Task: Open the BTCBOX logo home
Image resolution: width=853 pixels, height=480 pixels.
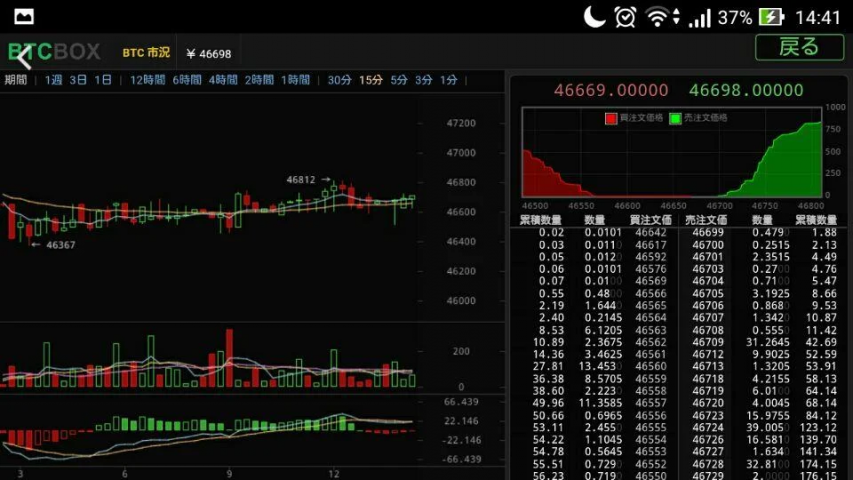Action: click(54, 52)
